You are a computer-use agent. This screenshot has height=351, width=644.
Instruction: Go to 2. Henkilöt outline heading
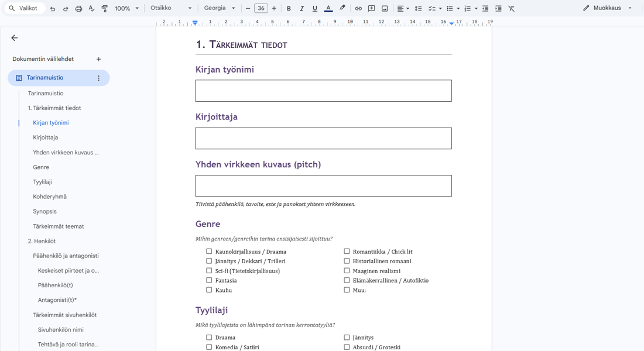coord(42,241)
